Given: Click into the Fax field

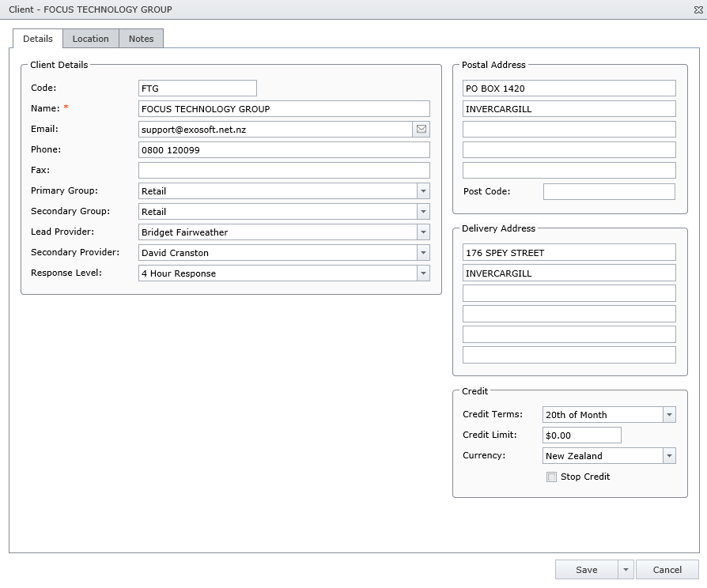Looking at the screenshot, I should tap(284, 171).
